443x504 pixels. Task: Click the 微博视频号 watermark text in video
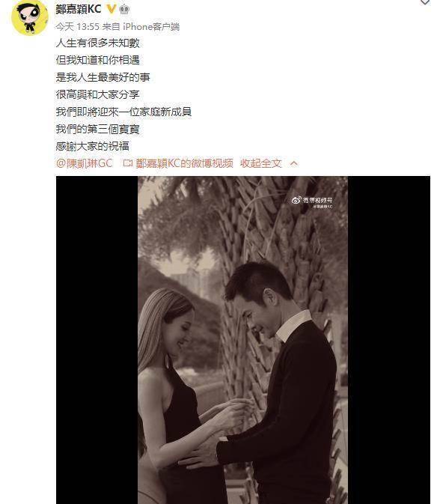pos(317,200)
